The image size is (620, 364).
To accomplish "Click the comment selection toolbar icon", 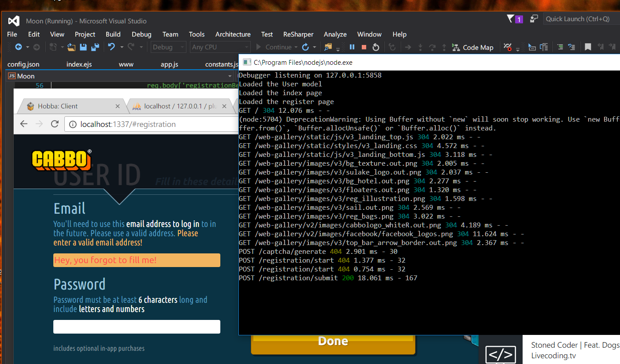I will (x=572, y=47).
